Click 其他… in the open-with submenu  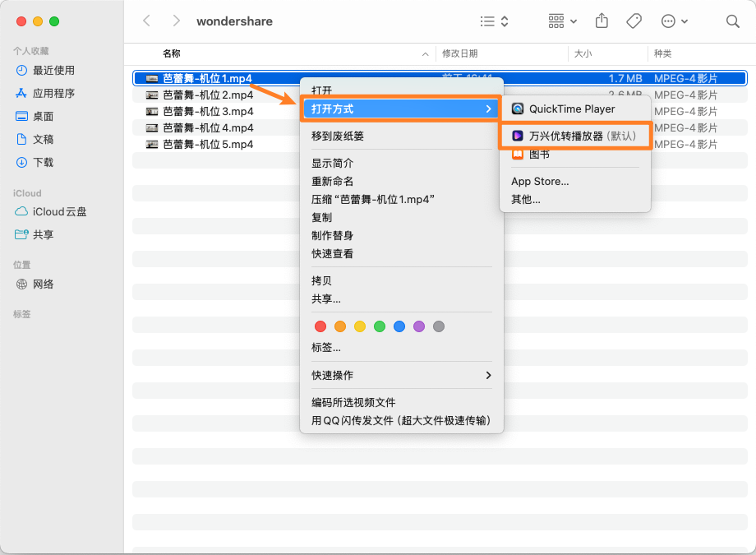click(526, 199)
